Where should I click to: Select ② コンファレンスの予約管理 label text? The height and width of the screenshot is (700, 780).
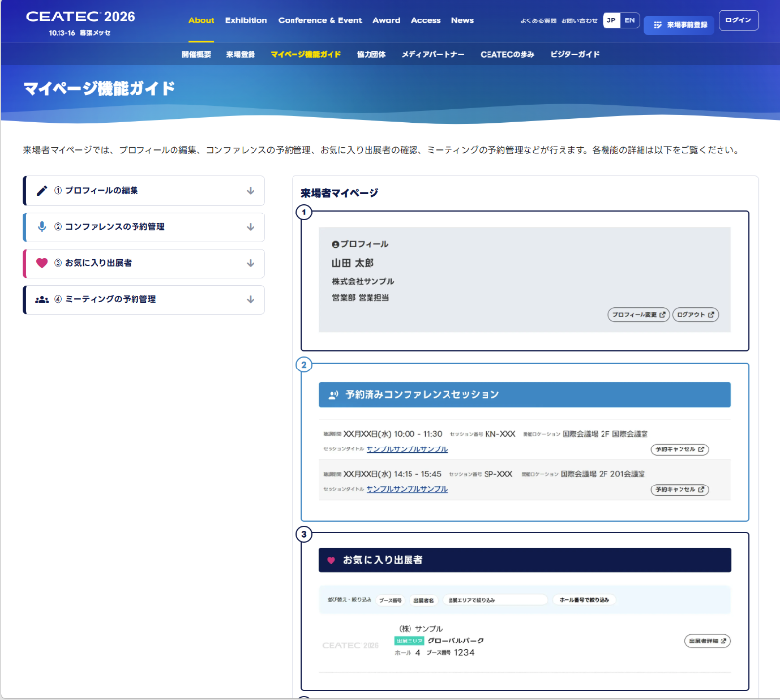coord(109,227)
